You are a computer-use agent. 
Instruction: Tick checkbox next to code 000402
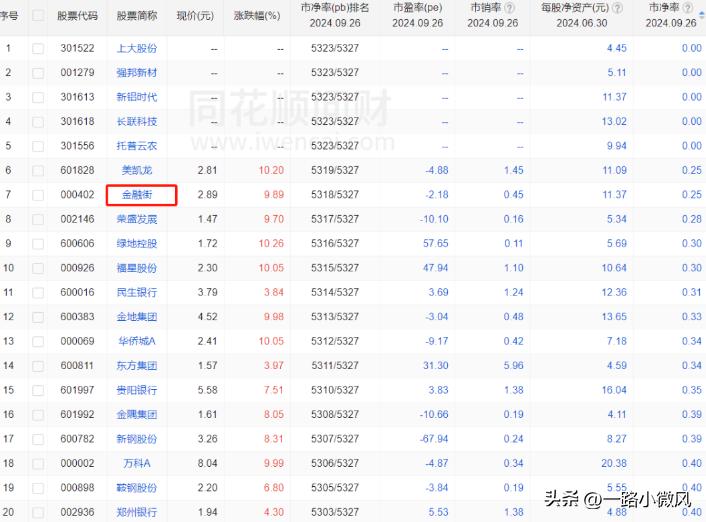(38, 195)
